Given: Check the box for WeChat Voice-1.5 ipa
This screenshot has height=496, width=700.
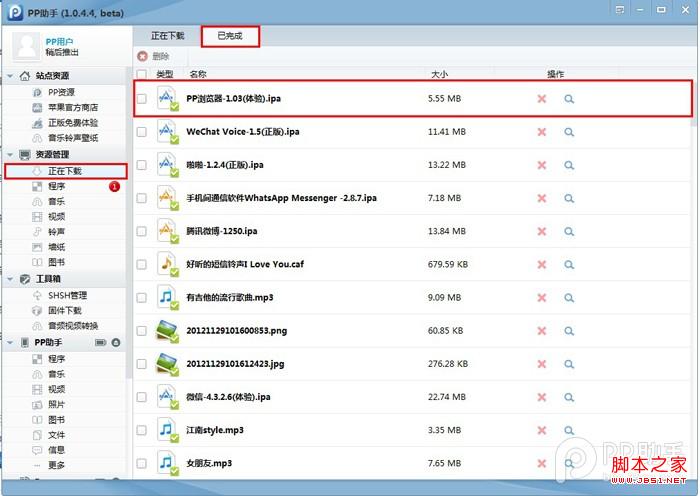Looking at the screenshot, I should [142, 132].
